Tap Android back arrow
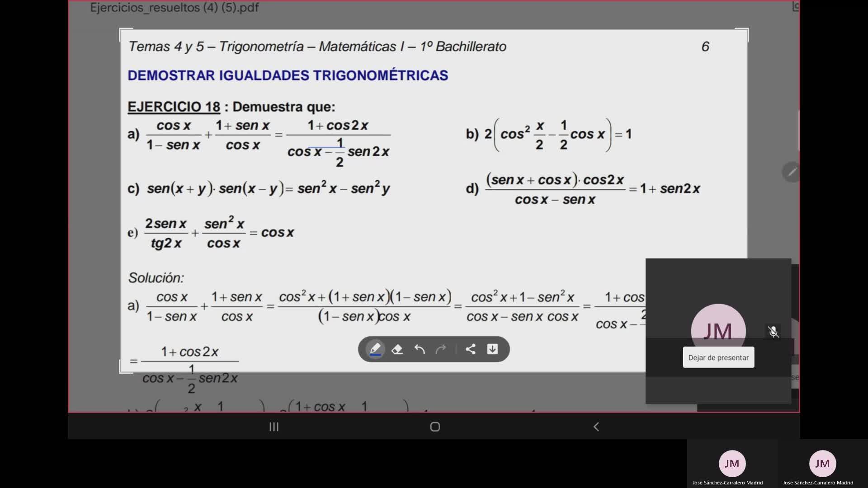Image resolution: width=868 pixels, height=488 pixels. point(596,427)
